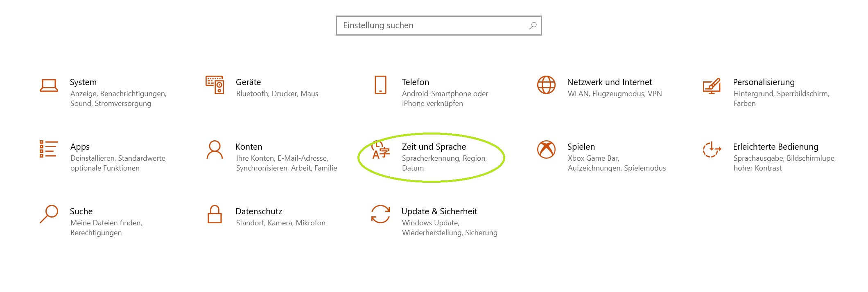Click the Geräte devices icon
Screen dimensions: 868x292
click(215, 85)
